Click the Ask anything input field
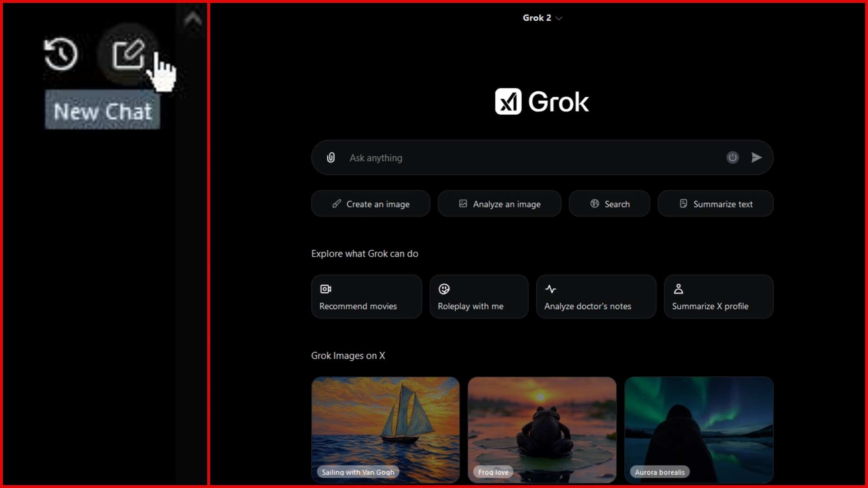 point(497,158)
